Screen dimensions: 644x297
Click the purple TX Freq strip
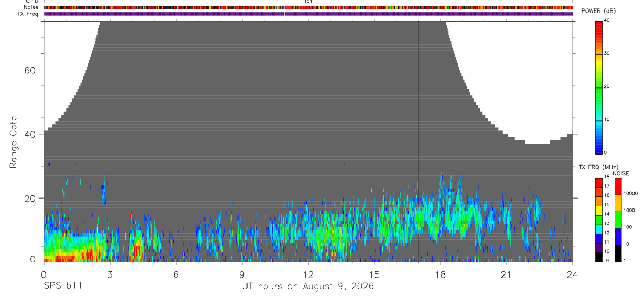click(x=308, y=14)
